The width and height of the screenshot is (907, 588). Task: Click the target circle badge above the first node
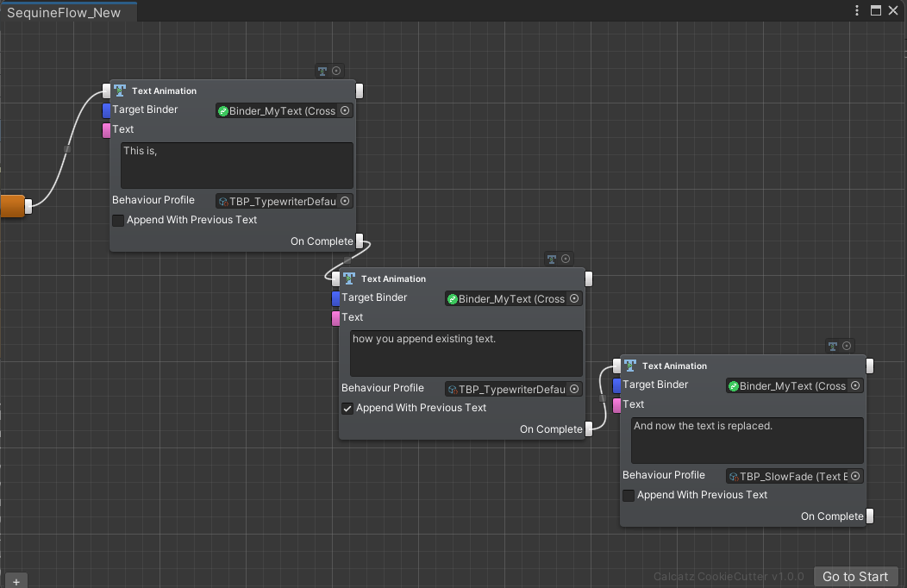[335, 71]
